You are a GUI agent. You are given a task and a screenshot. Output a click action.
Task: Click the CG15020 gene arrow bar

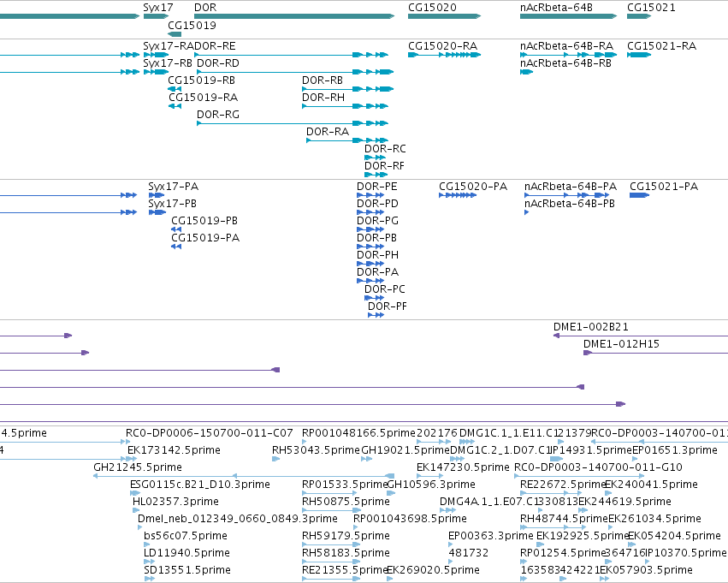tap(444, 16)
